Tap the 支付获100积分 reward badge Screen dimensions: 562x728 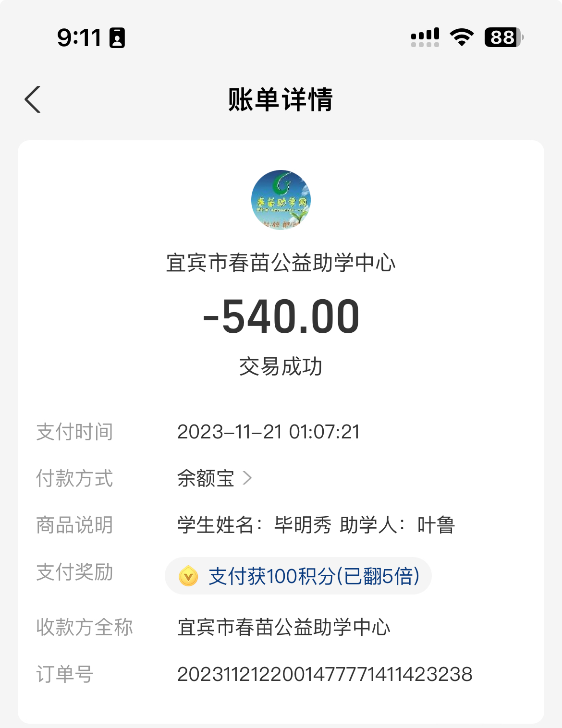(x=298, y=576)
